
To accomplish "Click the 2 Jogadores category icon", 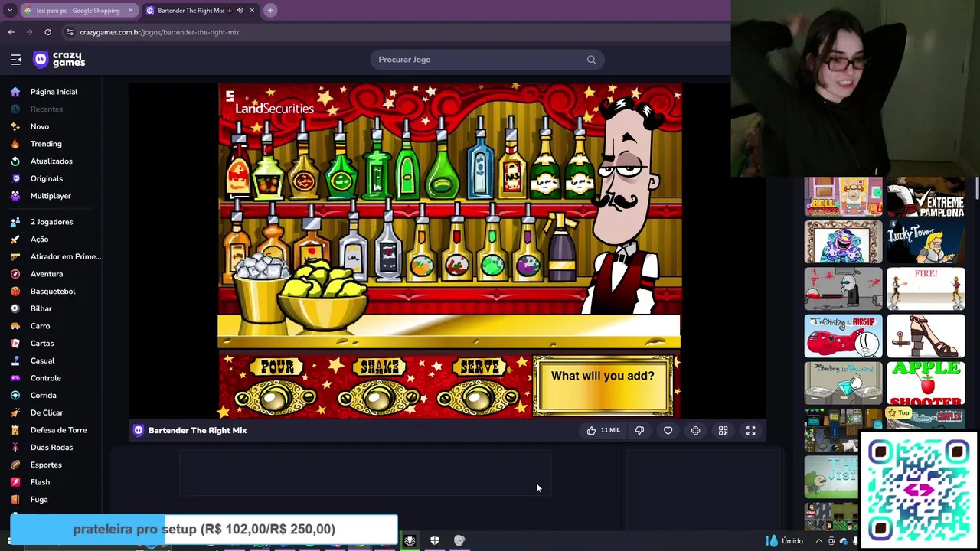I will 15,222.
